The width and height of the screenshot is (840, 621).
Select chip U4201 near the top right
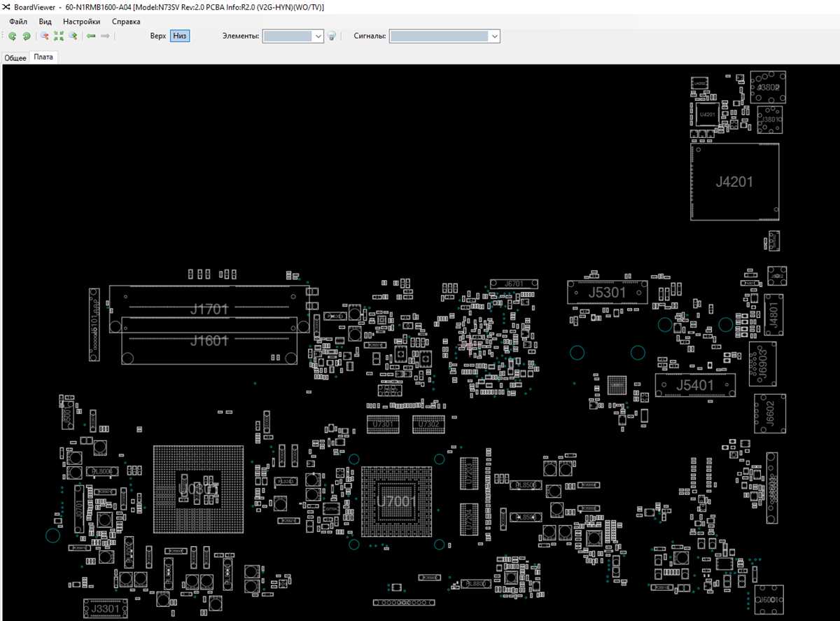point(708,114)
